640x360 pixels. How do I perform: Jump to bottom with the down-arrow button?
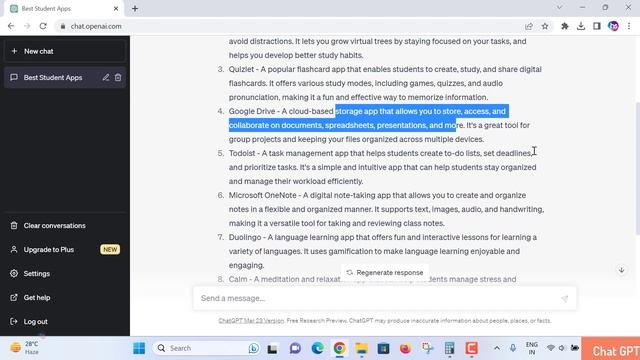(621, 270)
